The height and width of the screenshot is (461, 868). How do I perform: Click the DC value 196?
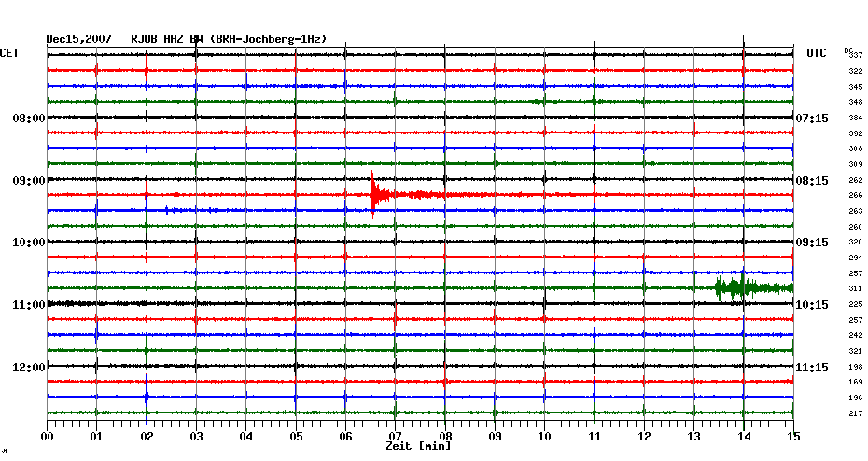856,398
